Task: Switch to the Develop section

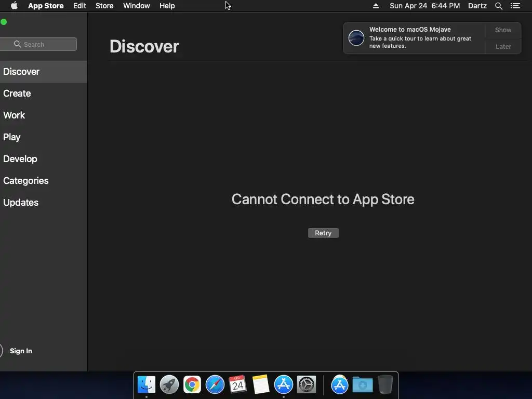Action: [x=44, y=159]
